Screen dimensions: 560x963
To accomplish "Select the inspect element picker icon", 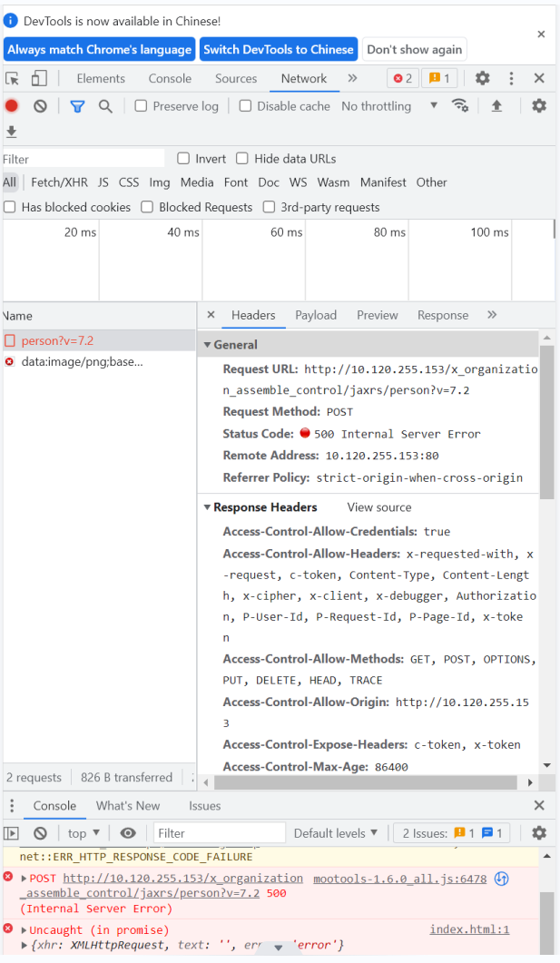I will [13, 79].
